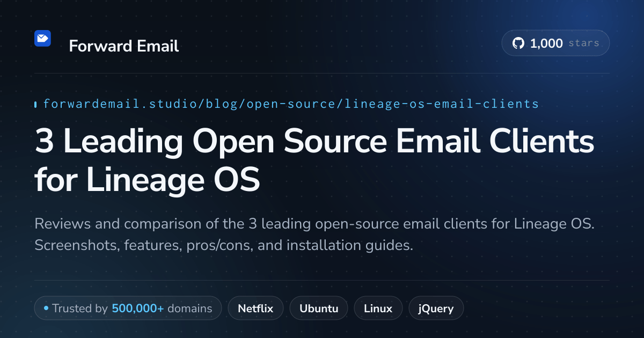Select the Ubuntu tag pill
The image size is (644, 338).
[x=319, y=308]
